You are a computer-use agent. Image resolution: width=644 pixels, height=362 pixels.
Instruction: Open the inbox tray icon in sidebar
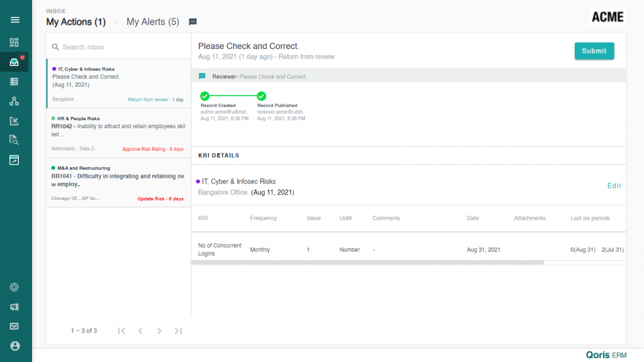[x=14, y=62]
